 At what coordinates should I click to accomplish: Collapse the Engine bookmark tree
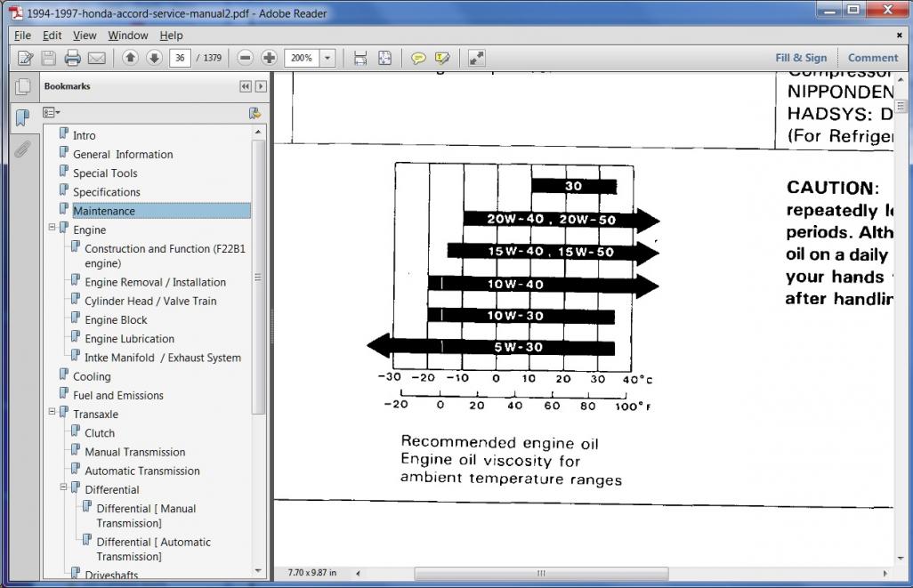point(53,229)
